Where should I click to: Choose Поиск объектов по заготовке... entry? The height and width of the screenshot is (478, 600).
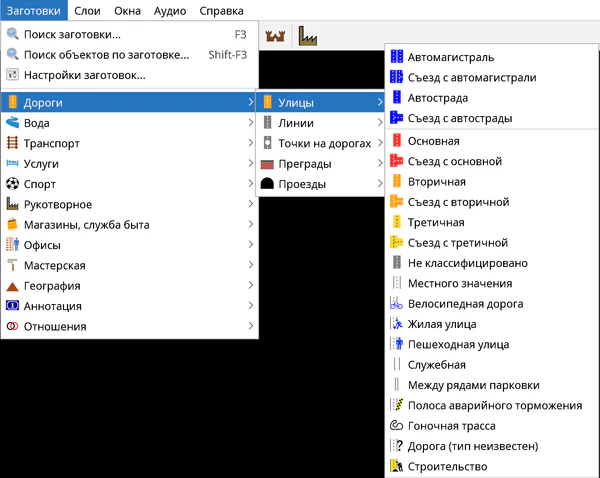[x=106, y=54]
